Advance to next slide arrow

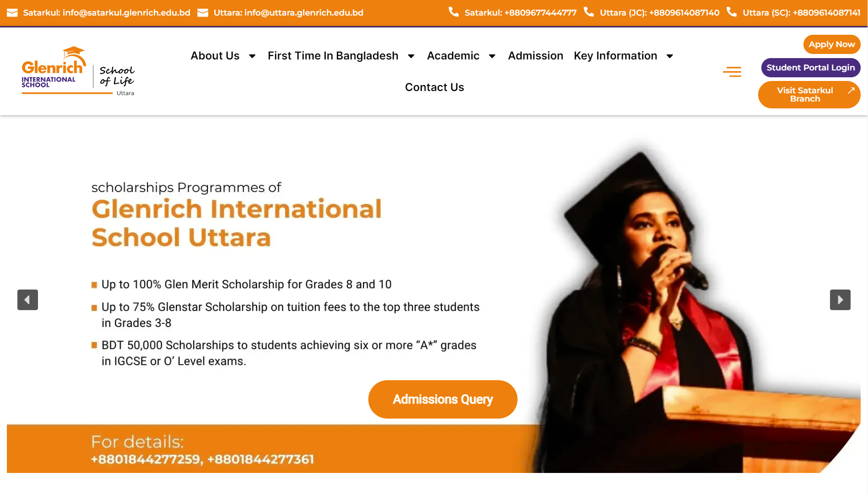click(840, 300)
